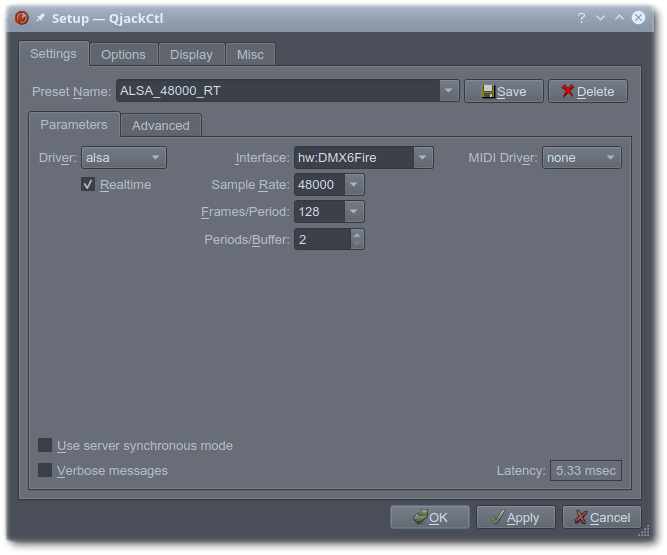Select the Advanced sub-tab
The height and width of the screenshot is (555, 667).
coord(161,125)
